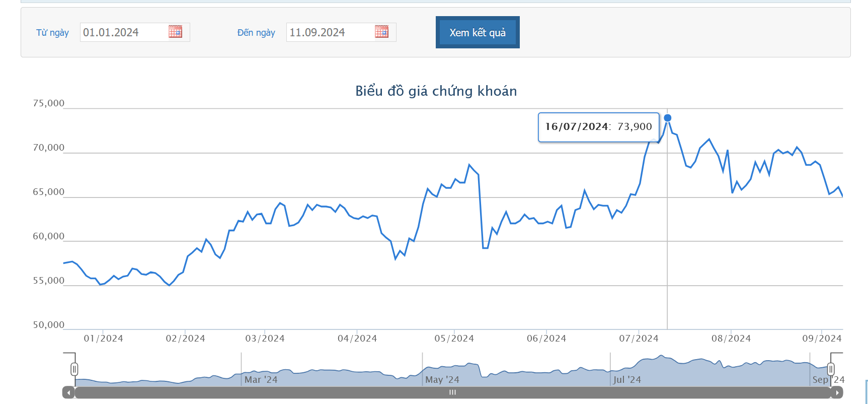Click the Jul '24 navigator label

[x=627, y=380]
